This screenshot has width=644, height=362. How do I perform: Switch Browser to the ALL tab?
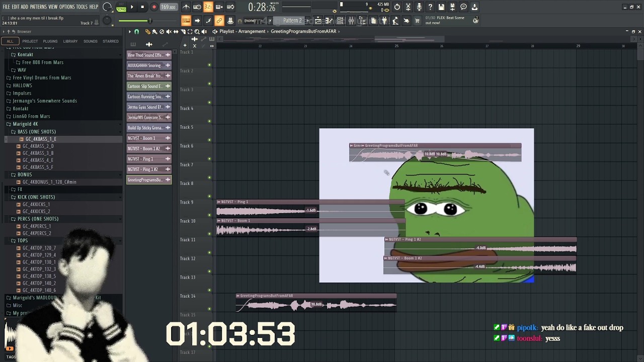pyautogui.click(x=10, y=41)
